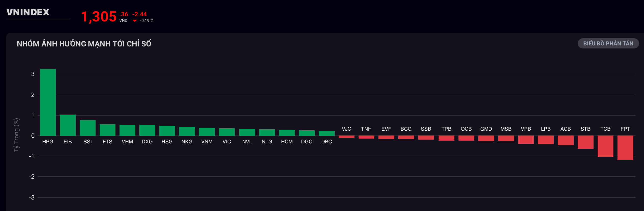The width and height of the screenshot is (644, 211).
Task: Click the green SSI bar
Action: (88, 128)
